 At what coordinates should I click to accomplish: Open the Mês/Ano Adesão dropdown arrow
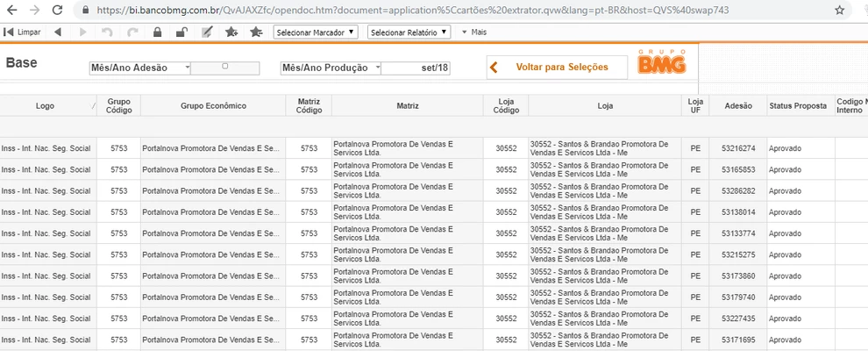point(187,68)
